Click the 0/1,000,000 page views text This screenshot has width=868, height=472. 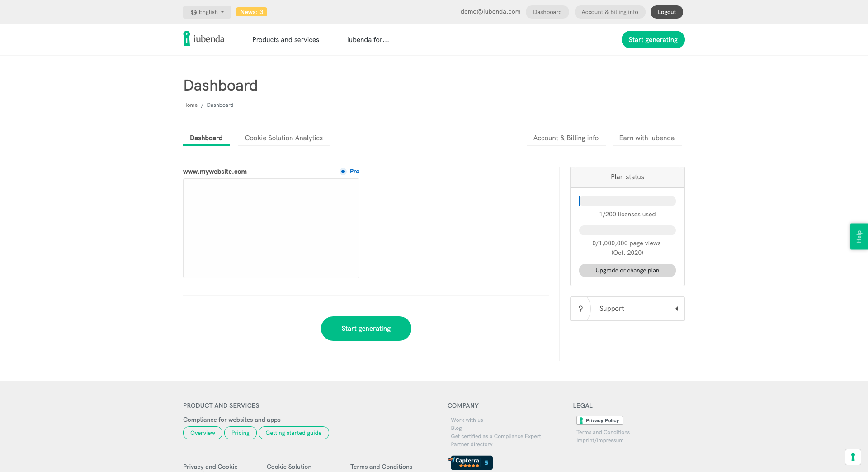tap(627, 243)
